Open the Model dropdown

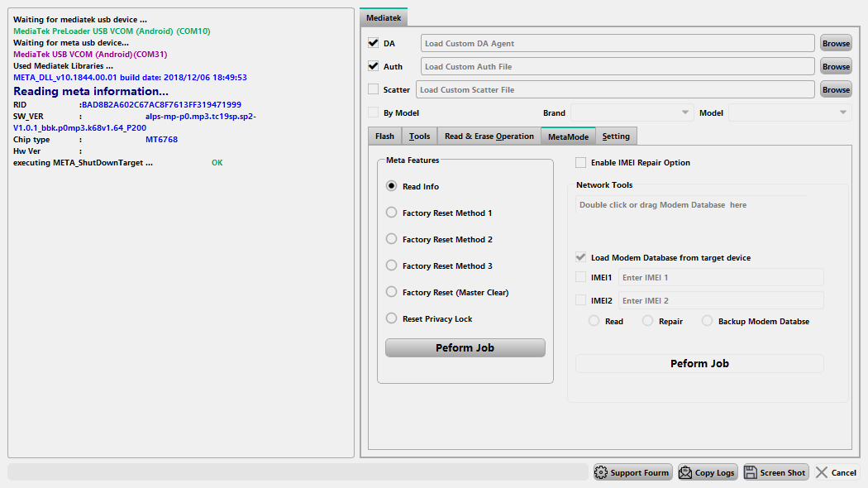pyautogui.click(x=790, y=113)
